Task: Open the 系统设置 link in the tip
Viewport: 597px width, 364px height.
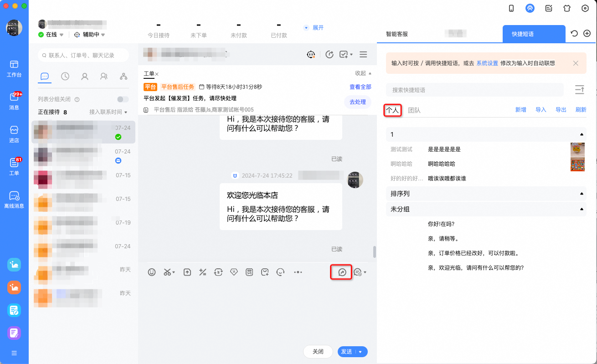Action: point(487,63)
